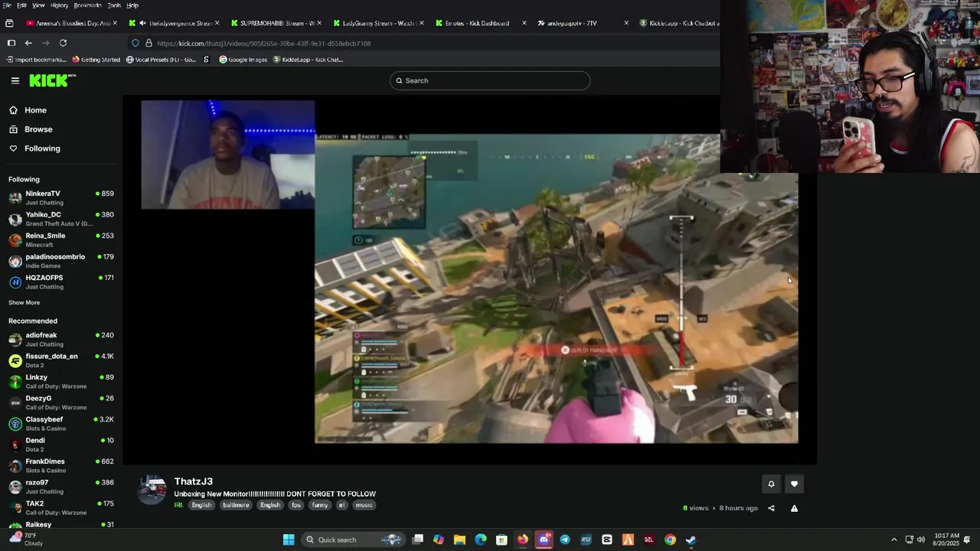Open TAK2 recommended channel
This screenshot has width=980, height=551.
61,507
